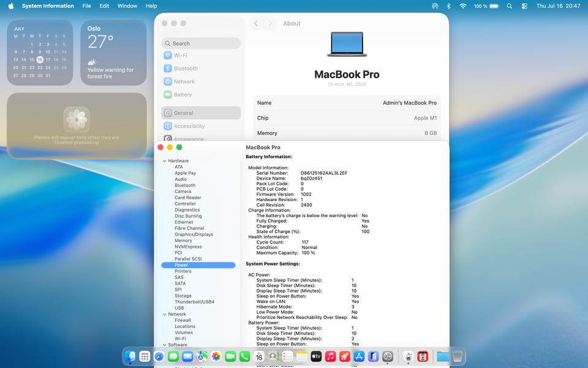
Task: Open the Window menu
Action: (127, 6)
